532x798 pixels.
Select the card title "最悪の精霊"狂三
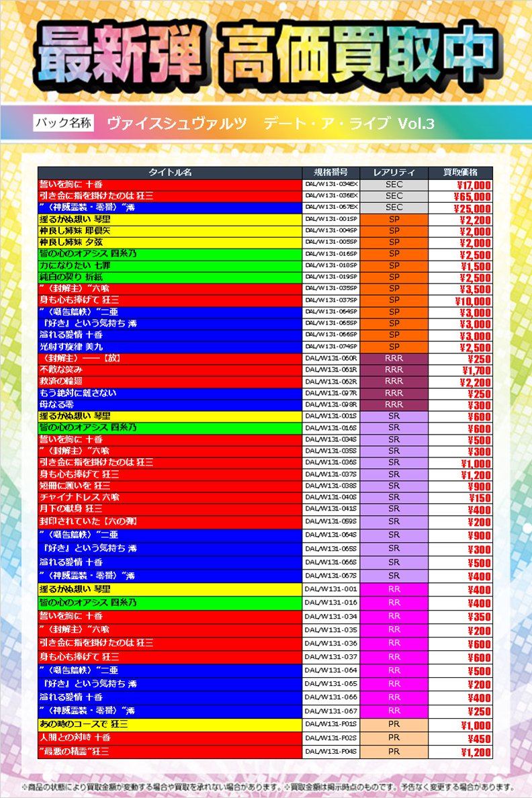75,751
